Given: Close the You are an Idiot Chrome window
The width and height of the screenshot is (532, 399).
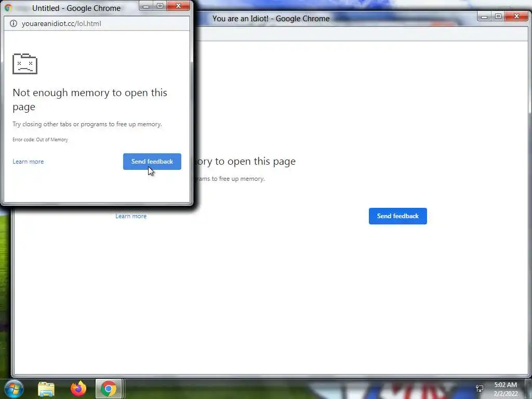Looking at the screenshot, I should pos(516,16).
